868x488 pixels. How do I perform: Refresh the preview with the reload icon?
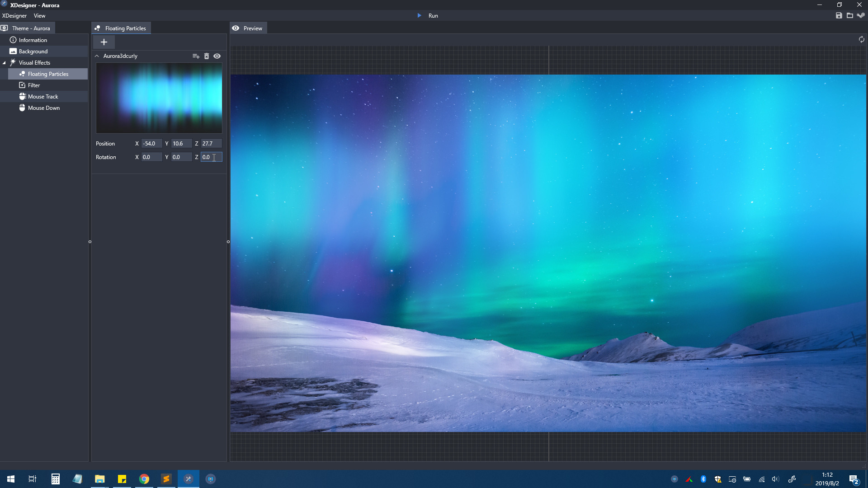pyautogui.click(x=861, y=40)
